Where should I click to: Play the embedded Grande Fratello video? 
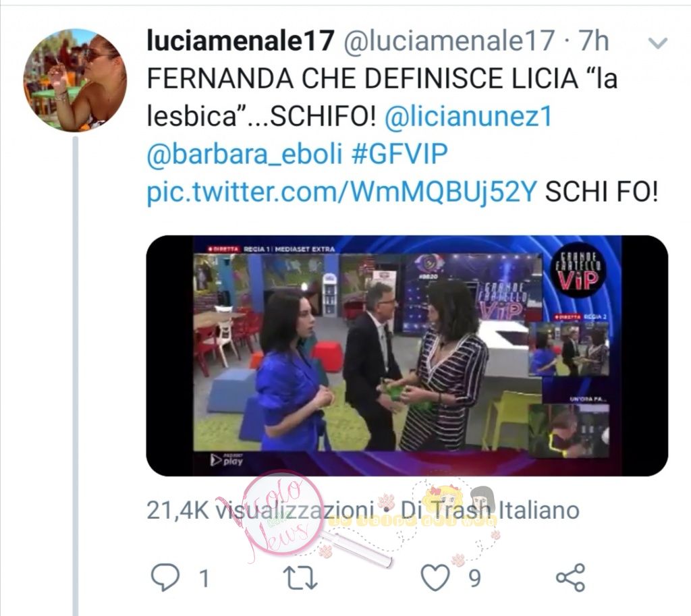click(407, 356)
